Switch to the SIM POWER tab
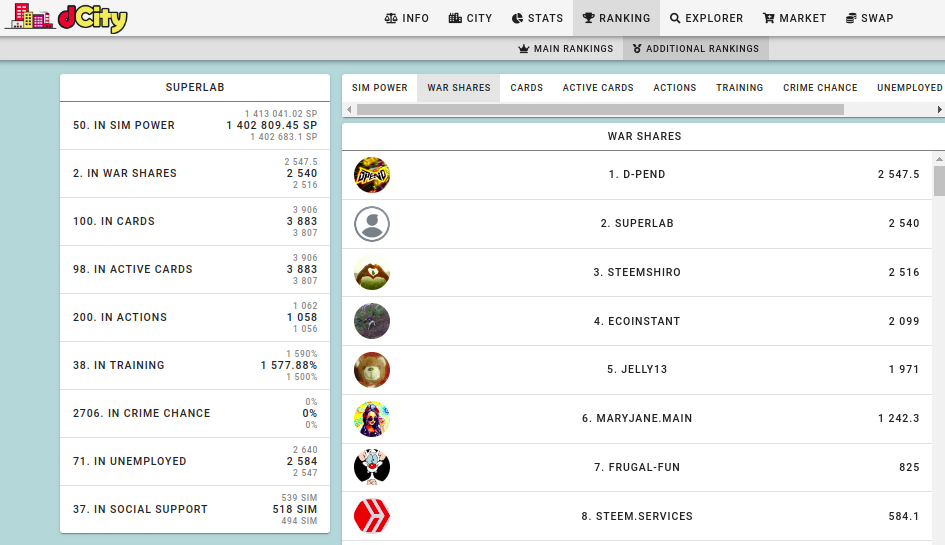The height and width of the screenshot is (545, 945). (380, 88)
